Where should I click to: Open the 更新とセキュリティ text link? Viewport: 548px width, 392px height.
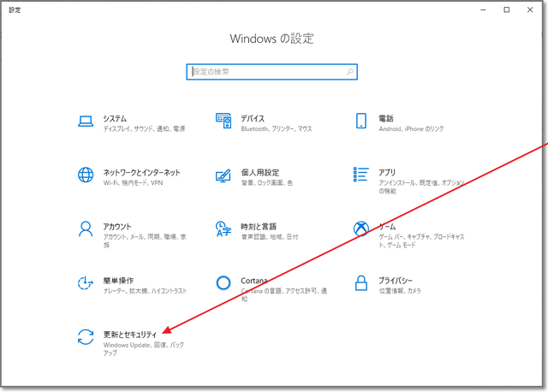130,332
